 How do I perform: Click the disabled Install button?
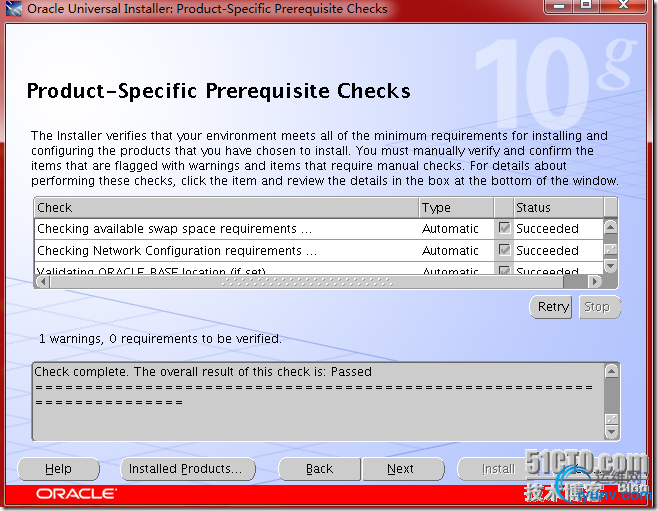498,468
